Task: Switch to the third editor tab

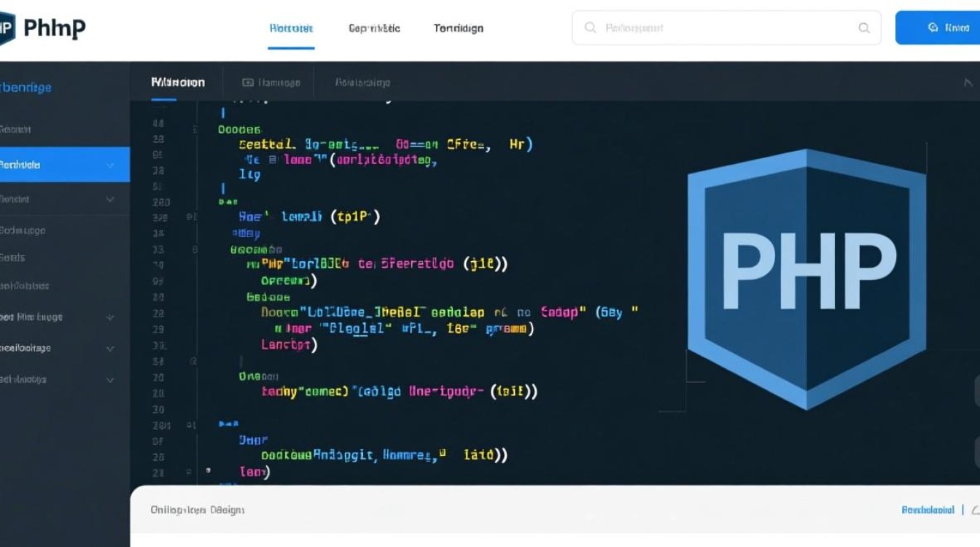Action: click(x=362, y=82)
